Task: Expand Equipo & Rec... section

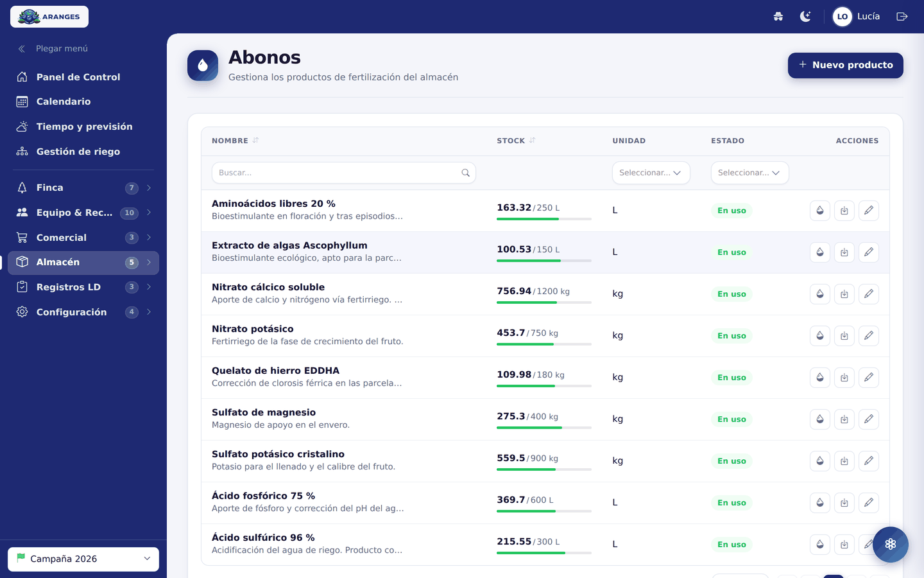Action: point(83,213)
